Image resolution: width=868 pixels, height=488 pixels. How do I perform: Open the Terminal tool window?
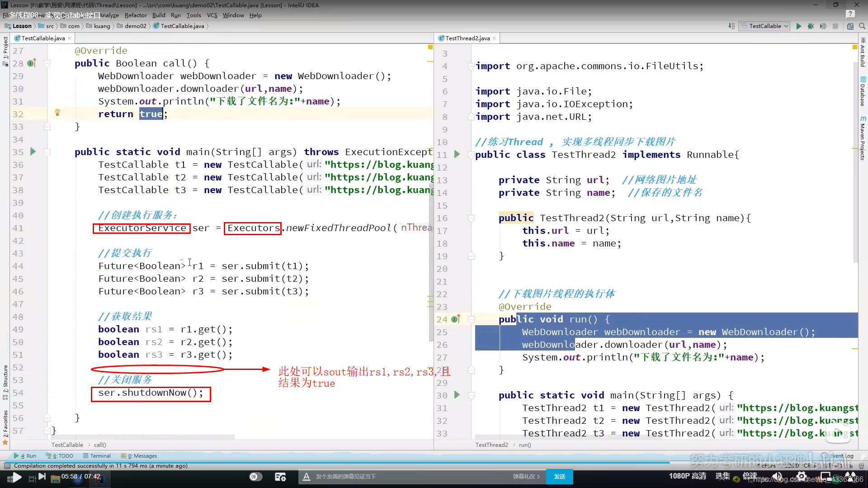97,456
